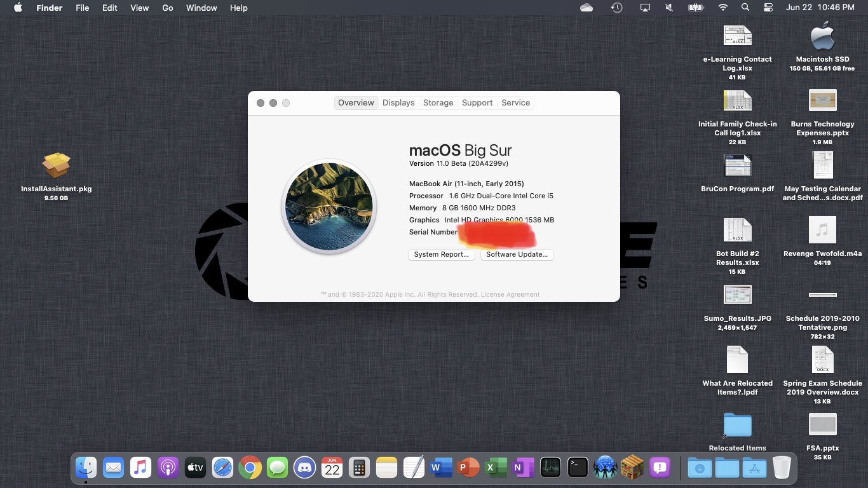Open the Go menu
The width and height of the screenshot is (868, 488).
point(168,8)
